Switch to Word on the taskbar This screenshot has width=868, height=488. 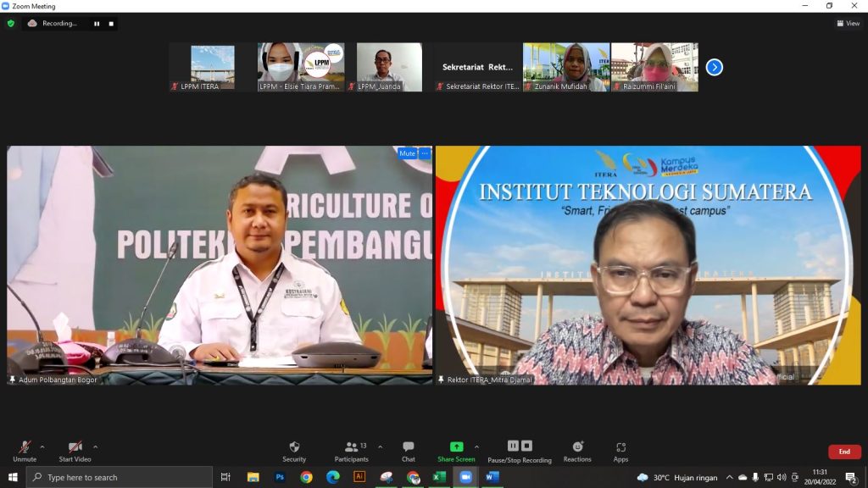[x=492, y=477]
